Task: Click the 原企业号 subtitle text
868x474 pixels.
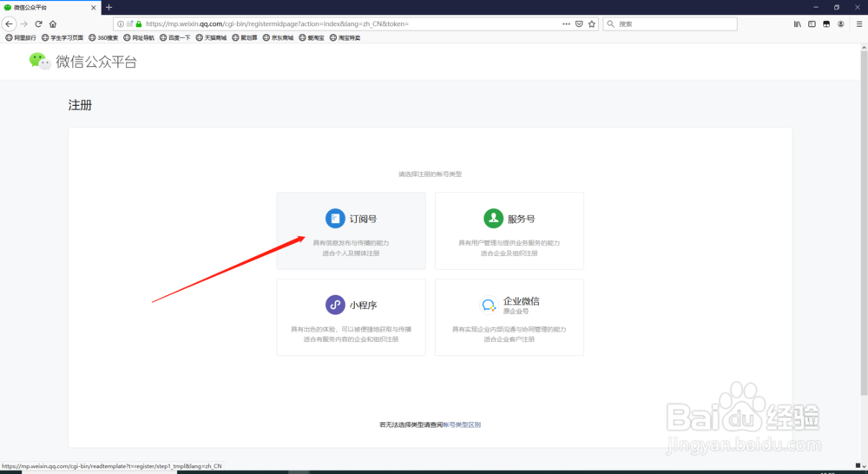Action: (516, 312)
